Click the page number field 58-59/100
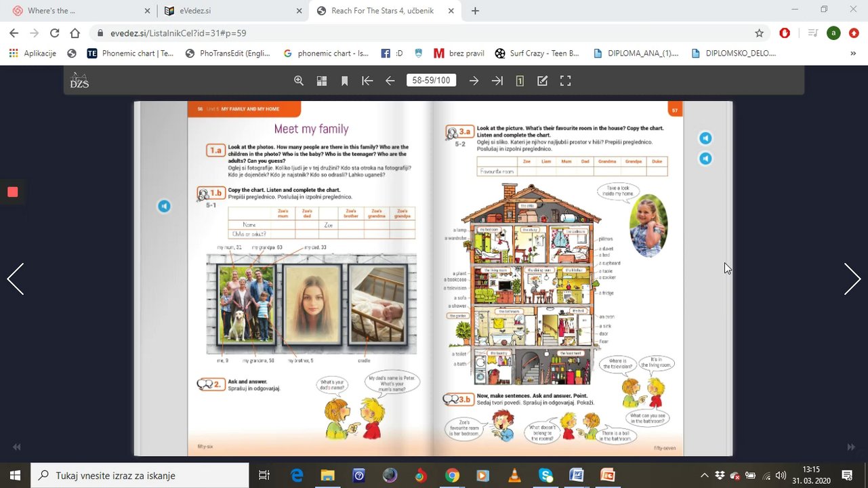This screenshot has height=488, width=868. [431, 80]
